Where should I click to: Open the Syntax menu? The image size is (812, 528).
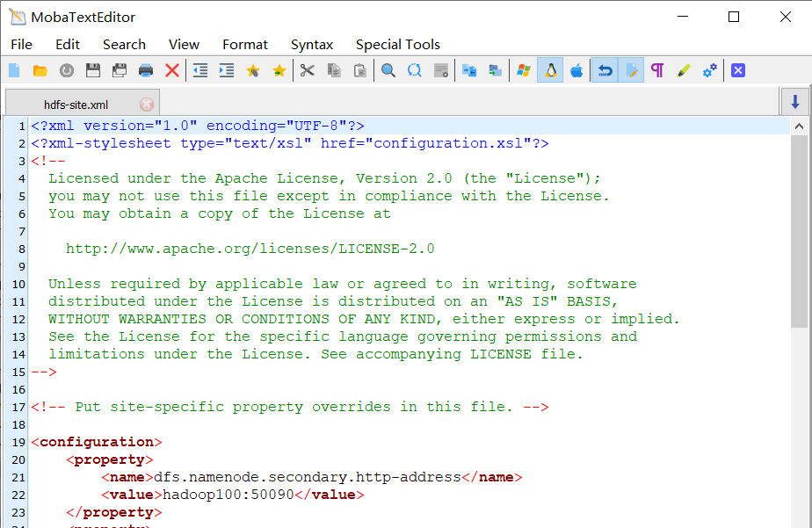312,45
